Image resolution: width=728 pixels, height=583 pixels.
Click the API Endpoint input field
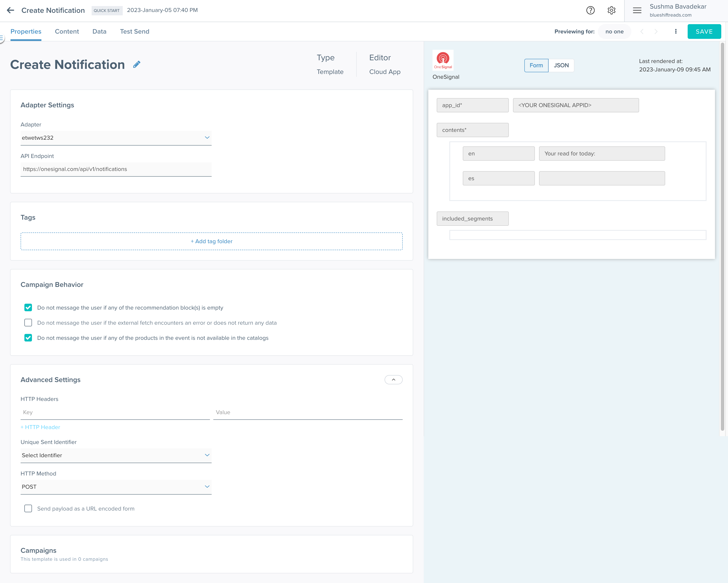coord(116,169)
